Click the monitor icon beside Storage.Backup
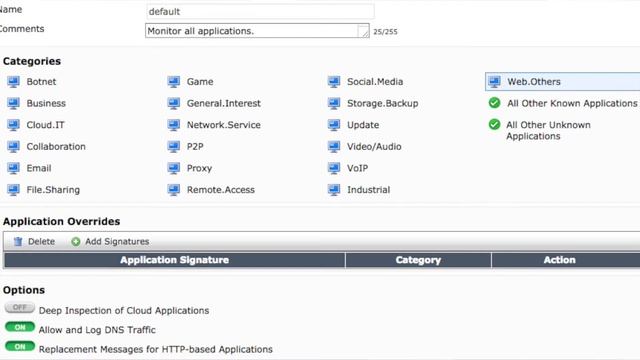This screenshot has height=360, width=640. point(334,103)
